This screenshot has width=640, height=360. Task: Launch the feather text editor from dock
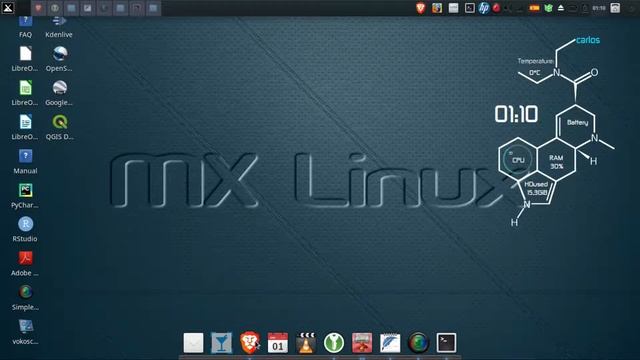point(390,342)
